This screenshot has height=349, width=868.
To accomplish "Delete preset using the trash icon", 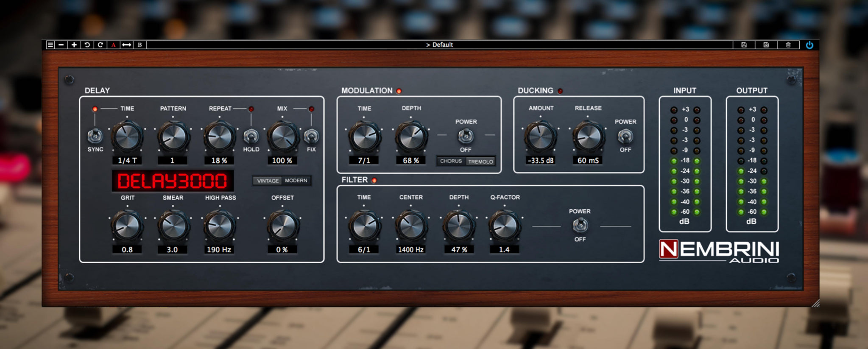I will point(788,45).
